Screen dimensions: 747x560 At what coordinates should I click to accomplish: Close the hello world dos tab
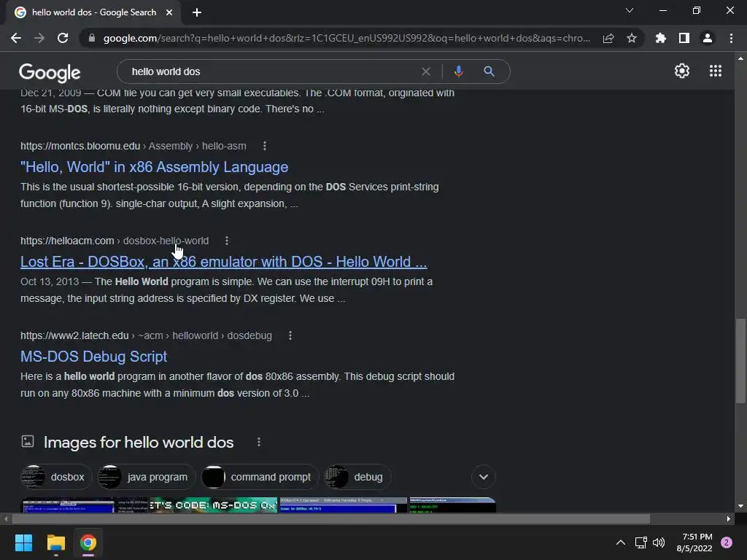[x=169, y=12]
